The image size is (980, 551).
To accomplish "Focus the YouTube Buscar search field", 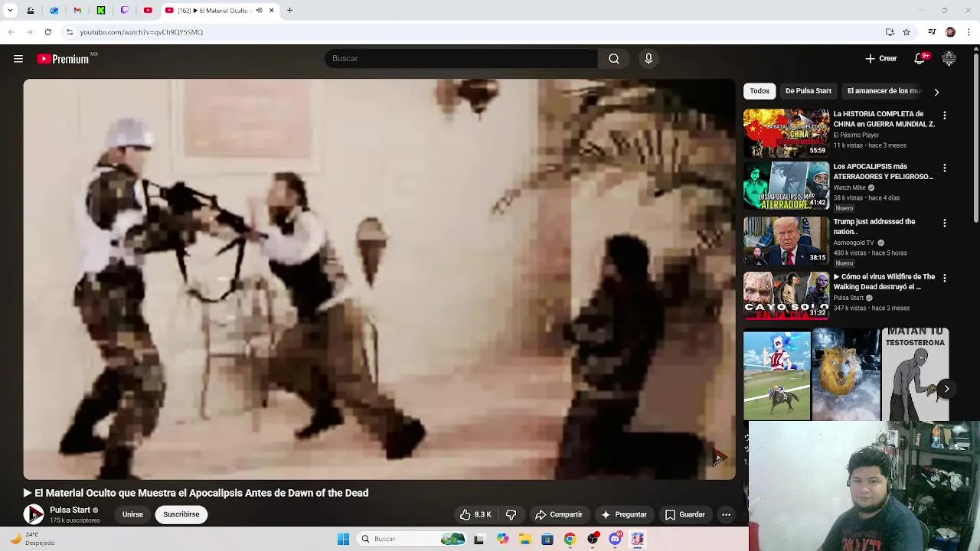I will coord(461,59).
